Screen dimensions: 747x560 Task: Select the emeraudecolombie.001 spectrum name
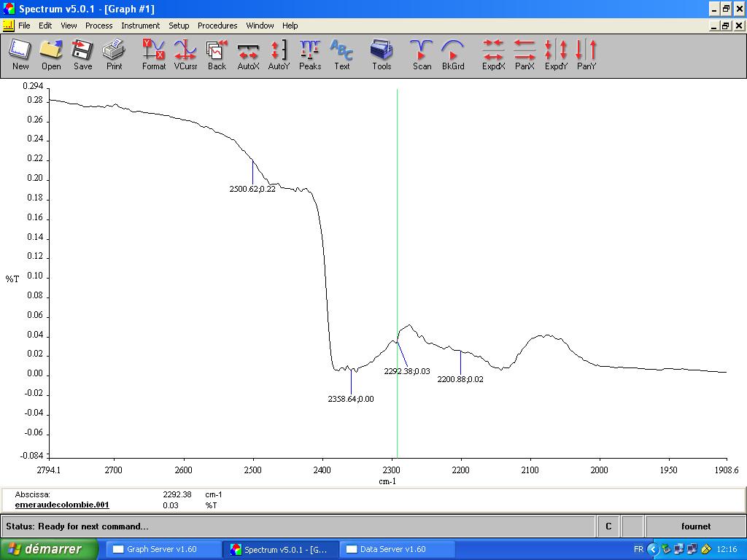[62, 505]
